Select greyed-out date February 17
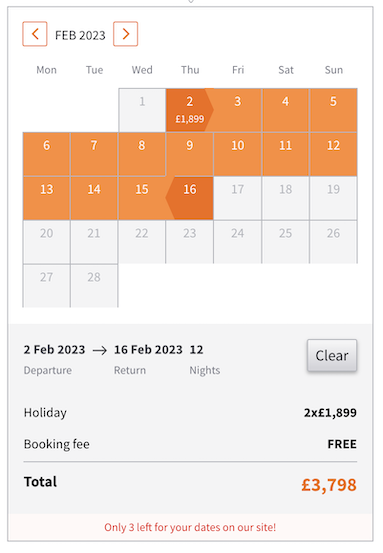This screenshot has width=383, height=553. click(238, 198)
